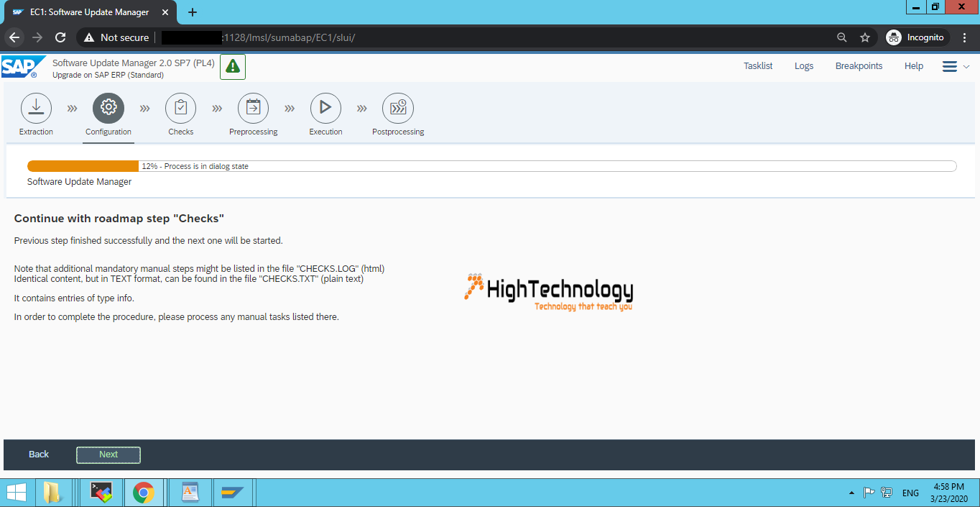
Task: Click the Postprocessing step label
Action: click(398, 132)
